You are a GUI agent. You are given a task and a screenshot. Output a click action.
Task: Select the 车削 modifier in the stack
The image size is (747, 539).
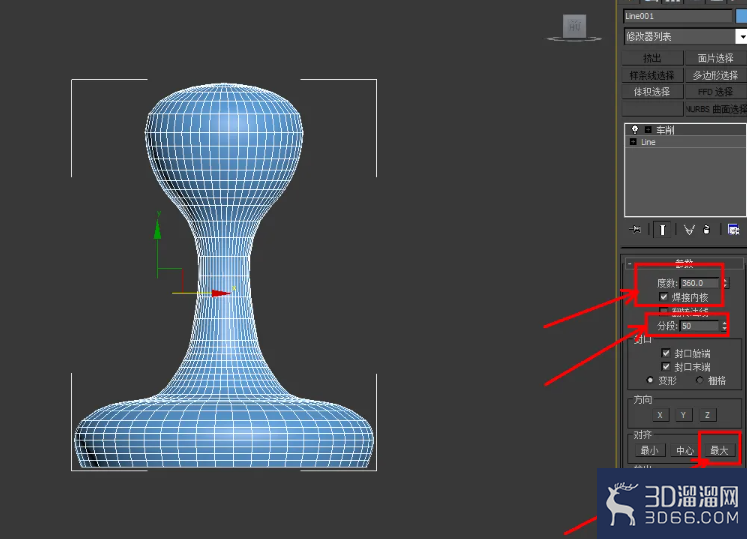686,130
